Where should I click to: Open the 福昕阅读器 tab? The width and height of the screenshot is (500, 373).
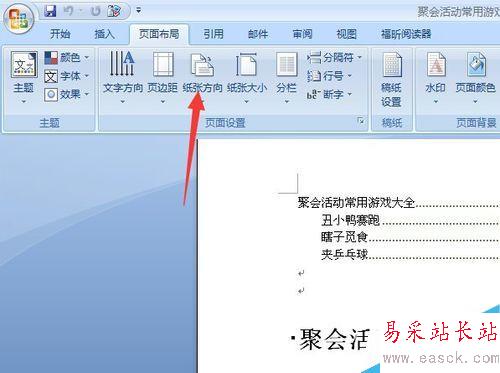pyautogui.click(x=406, y=34)
